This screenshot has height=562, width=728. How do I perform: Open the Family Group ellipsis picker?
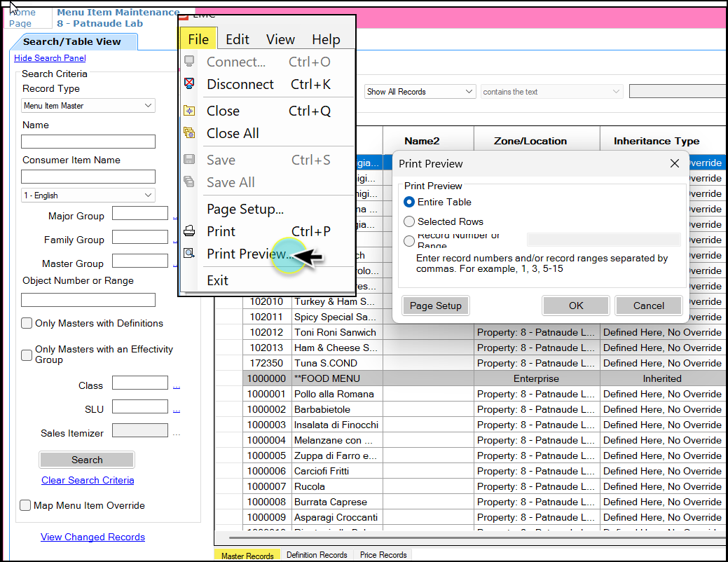(175, 240)
